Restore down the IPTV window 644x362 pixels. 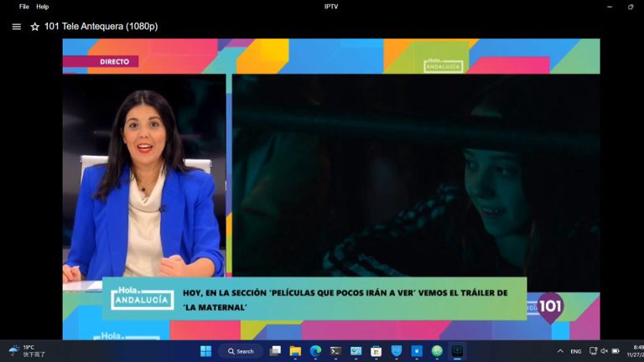pos(631,7)
